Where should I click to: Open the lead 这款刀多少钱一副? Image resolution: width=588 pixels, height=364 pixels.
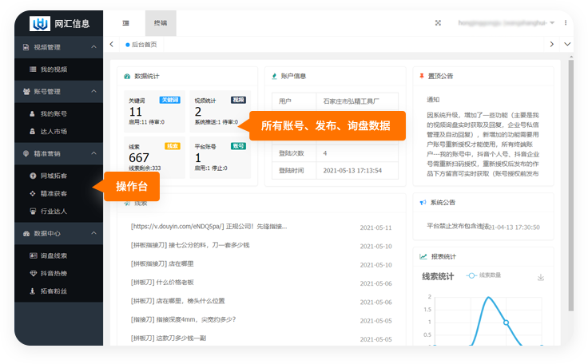tap(169, 338)
